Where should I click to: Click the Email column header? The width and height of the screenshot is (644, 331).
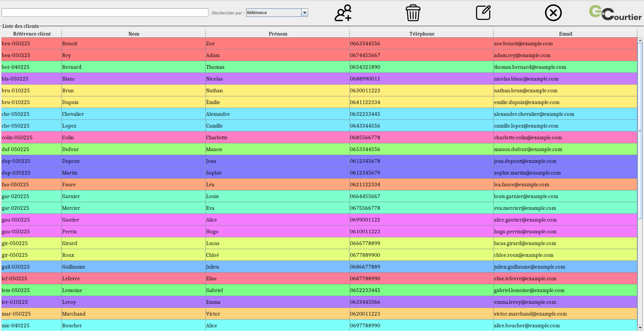(565, 34)
